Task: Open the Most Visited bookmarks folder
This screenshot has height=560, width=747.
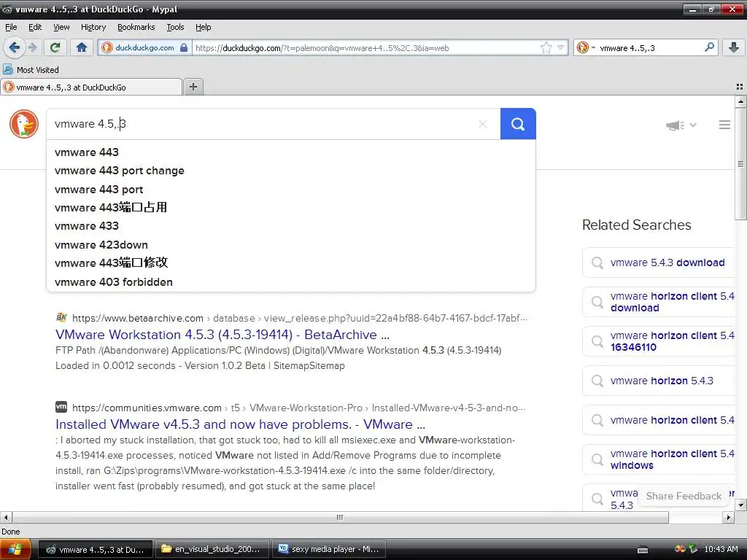Action: pyautogui.click(x=31, y=70)
